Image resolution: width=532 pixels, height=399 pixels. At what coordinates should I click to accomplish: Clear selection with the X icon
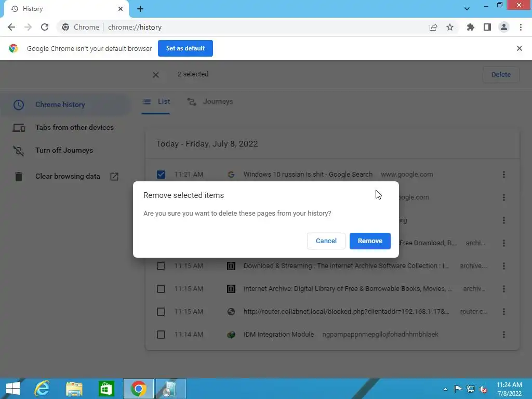(x=156, y=75)
